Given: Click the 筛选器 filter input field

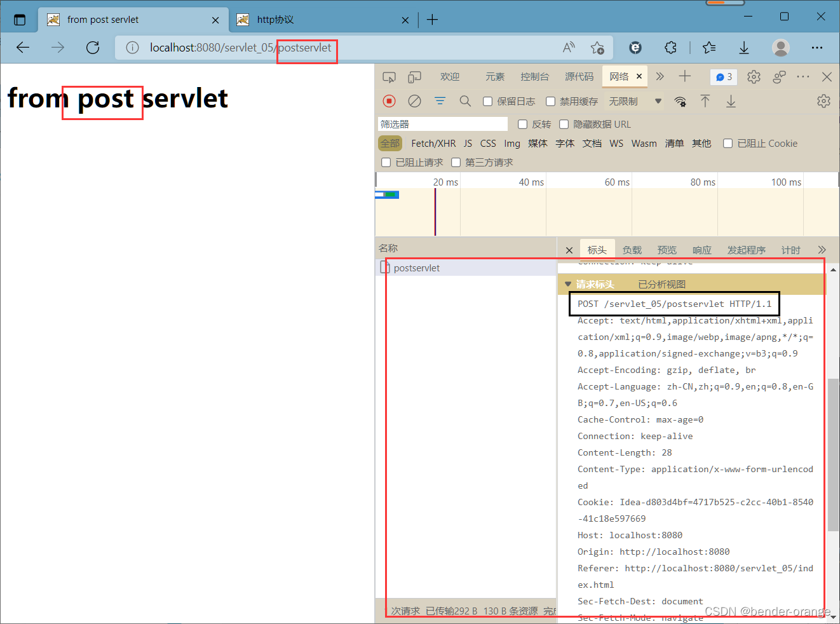Looking at the screenshot, I should point(443,124).
